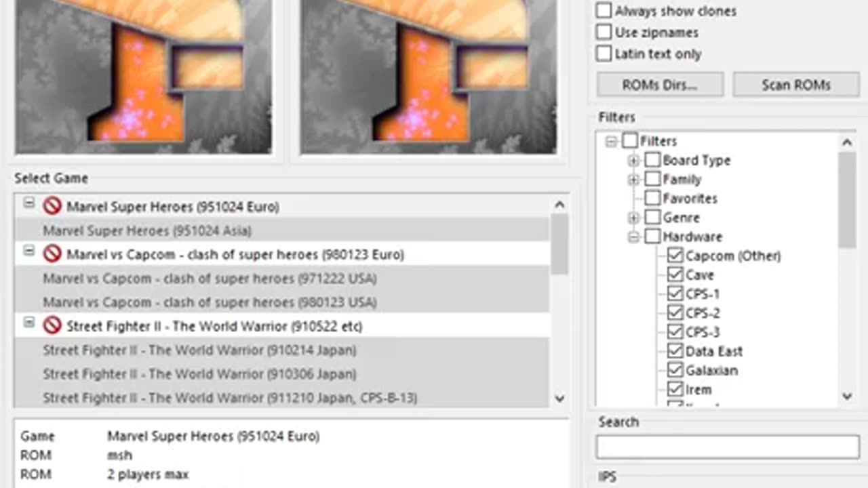The height and width of the screenshot is (488, 868).
Task: Uncheck the Data East hardware filter
Action: [x=675, y=351]
